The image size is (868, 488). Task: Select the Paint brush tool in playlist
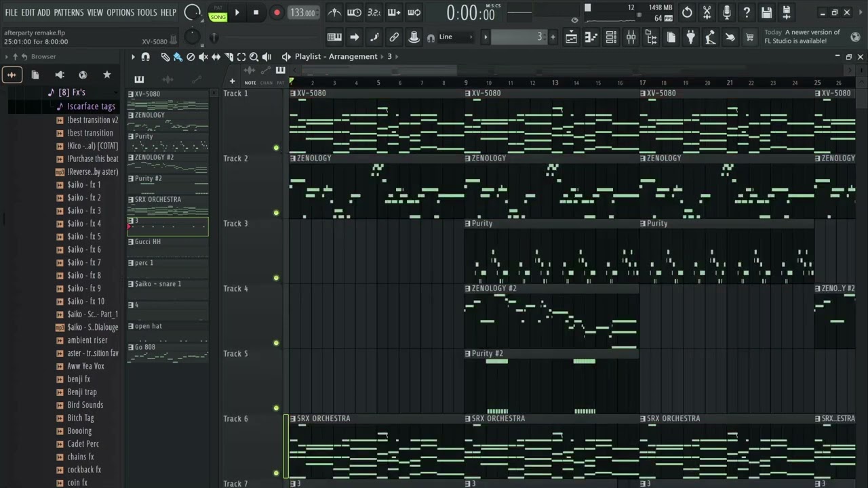coord(178,57)
